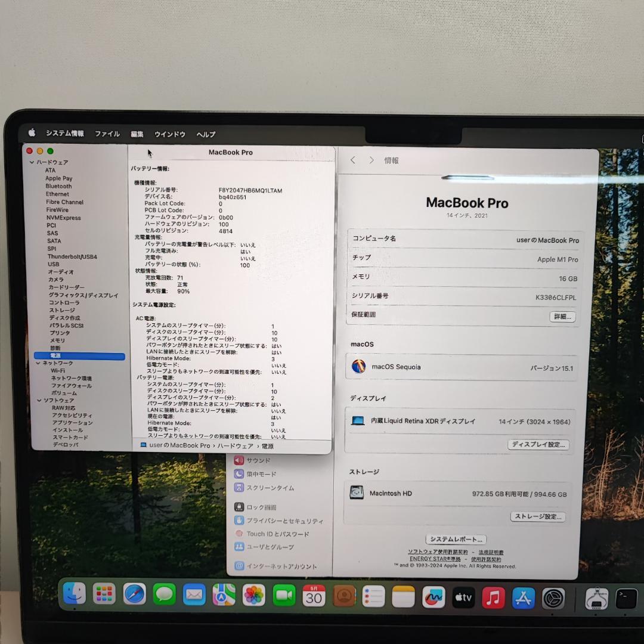The height and width of the screenshot is (644, 644).
Task: Open プライバシーとセキュリティ settings
Action: coord(239,520)
